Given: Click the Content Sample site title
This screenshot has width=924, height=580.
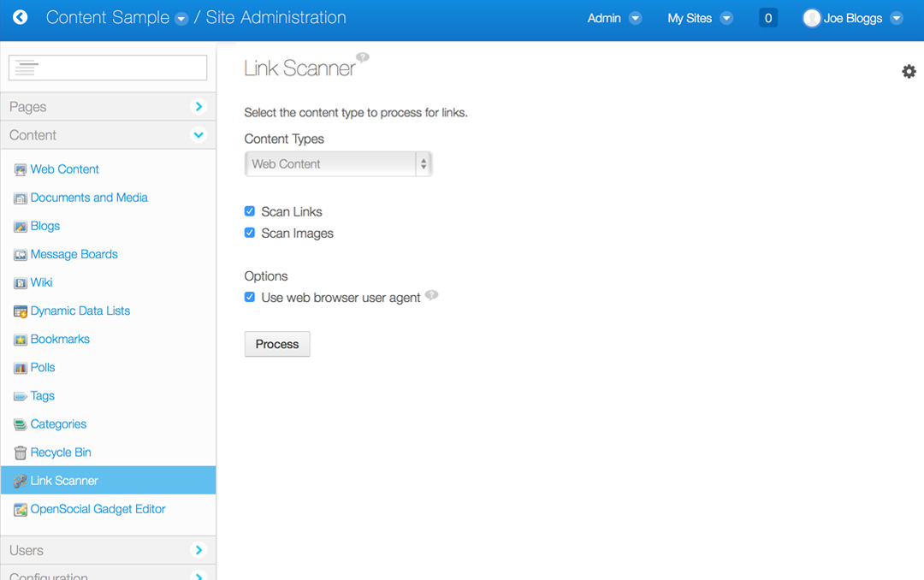Looking at the screenshot, I should [x=108, y=18].
